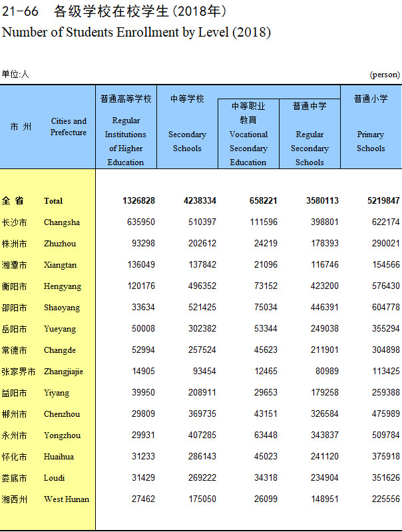Click Yongzhou primary schools value 509784

[x=386, y=435]
